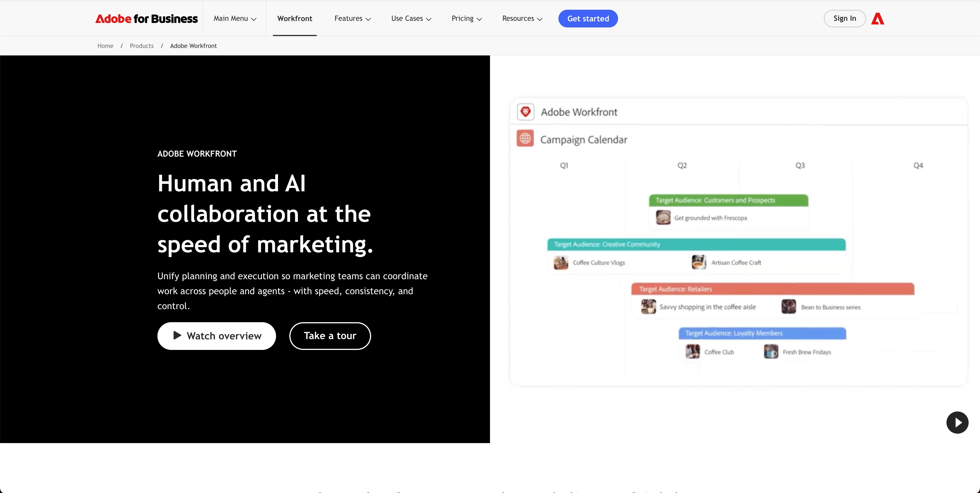Screen dimensions: 980x493
Task: Click the Artisan Coffee Craft thumbnail image
Action: [x=699, y=262]
